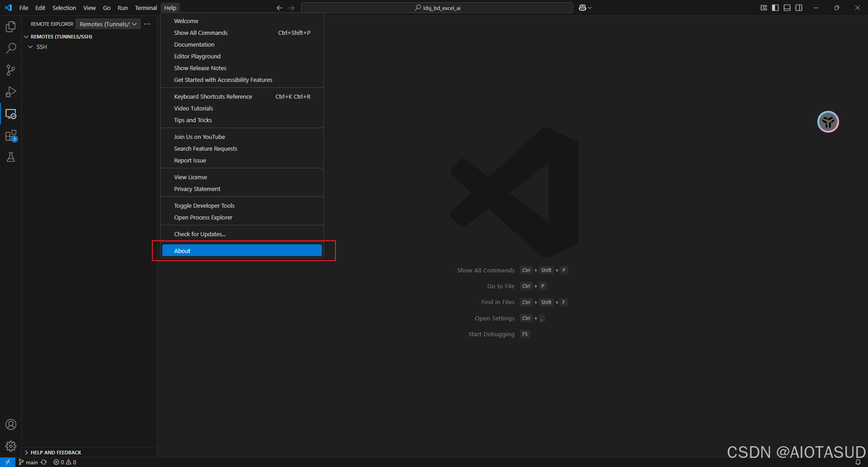The height and width of the screenshot is (467, 868).
Task: Open Privacy Statement
Action: coord(242,189)
